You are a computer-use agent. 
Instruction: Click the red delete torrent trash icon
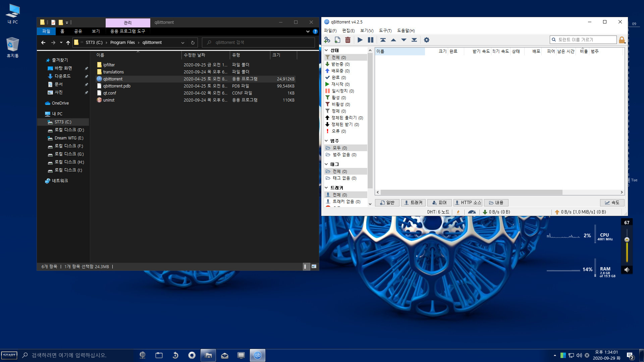(x=348, y=40)
